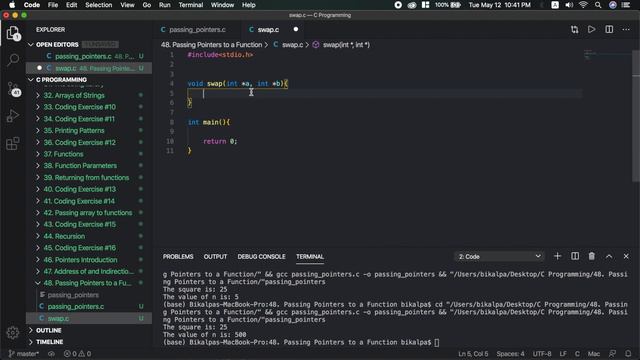This screenshot has height=360, width=640.
Task: Change language mode via C status item
Action: click(577, 354)
